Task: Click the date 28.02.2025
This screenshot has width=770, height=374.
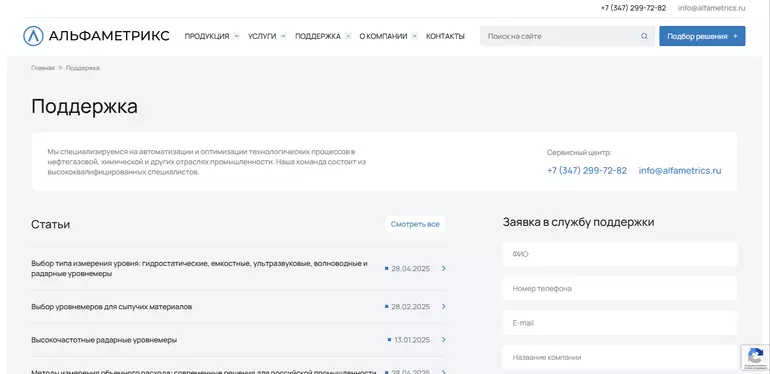Action: click(x=411, y=306)
